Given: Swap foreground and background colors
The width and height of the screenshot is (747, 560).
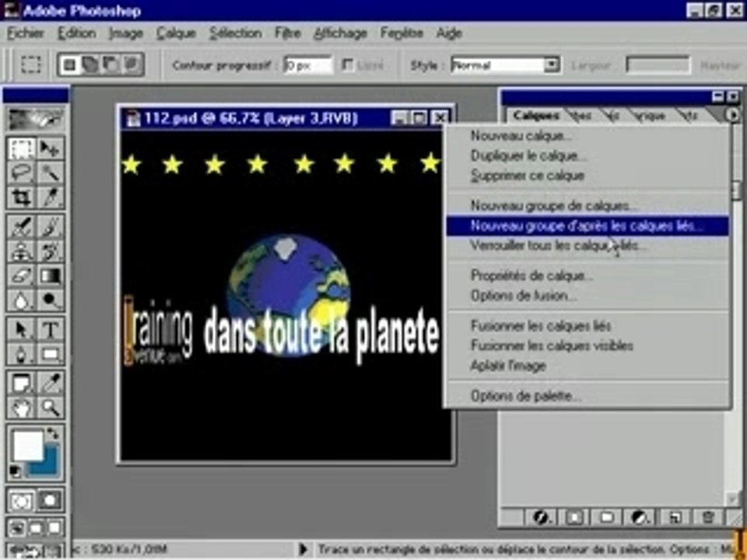Looking at the screenshot, I should click(x=52, y=433).
